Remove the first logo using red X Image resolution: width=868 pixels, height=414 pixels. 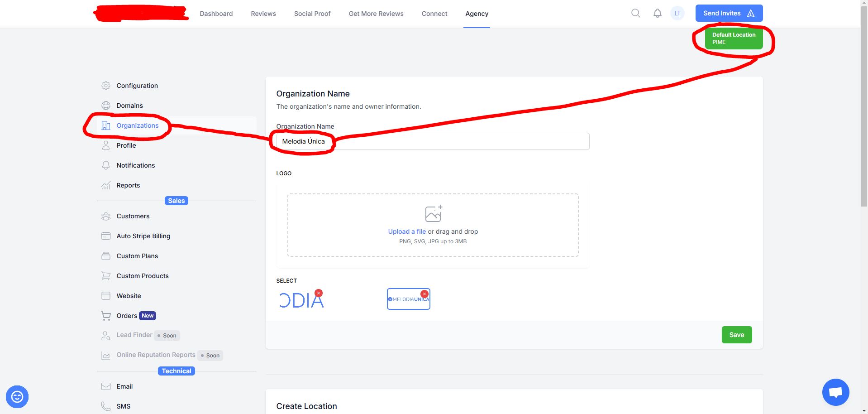click(319, 293)
